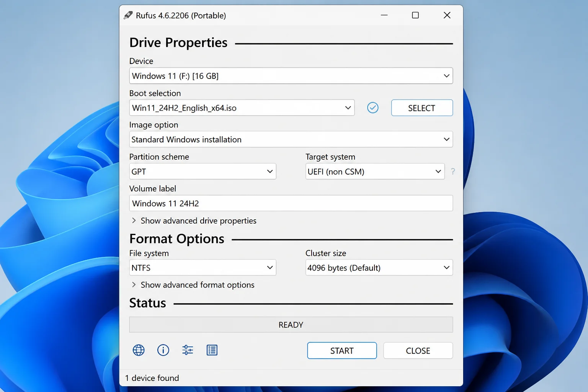
Task: Maximize the Rufus window
Action: tap(415, 15)
